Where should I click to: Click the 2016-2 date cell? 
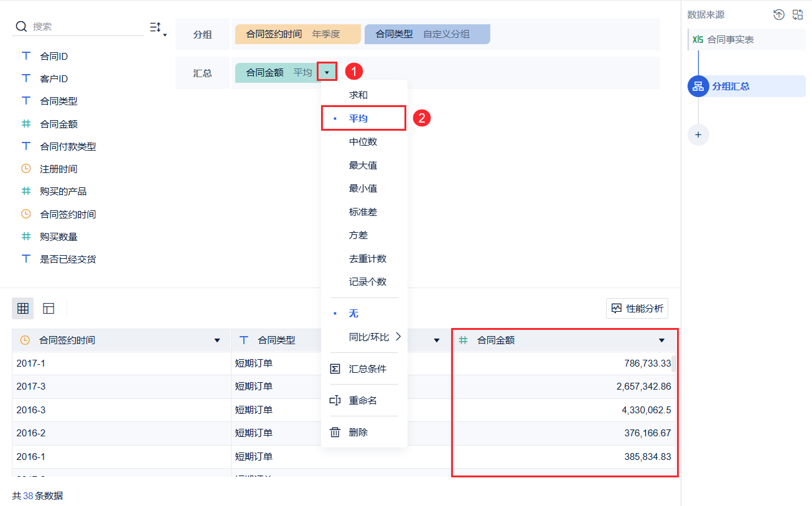pos(121,433)
